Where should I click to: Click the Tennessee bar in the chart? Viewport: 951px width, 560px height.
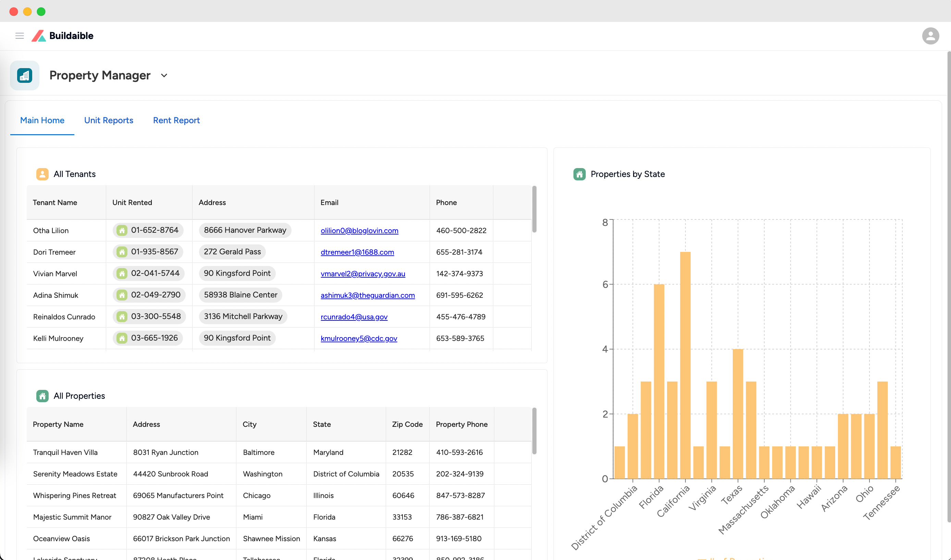coord(895,463)
